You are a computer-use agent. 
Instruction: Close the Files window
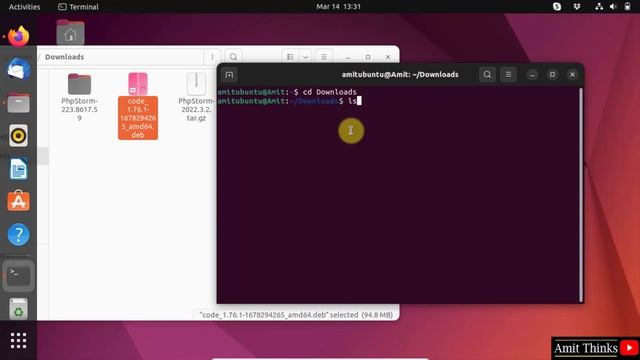click(x=388, y=57)
